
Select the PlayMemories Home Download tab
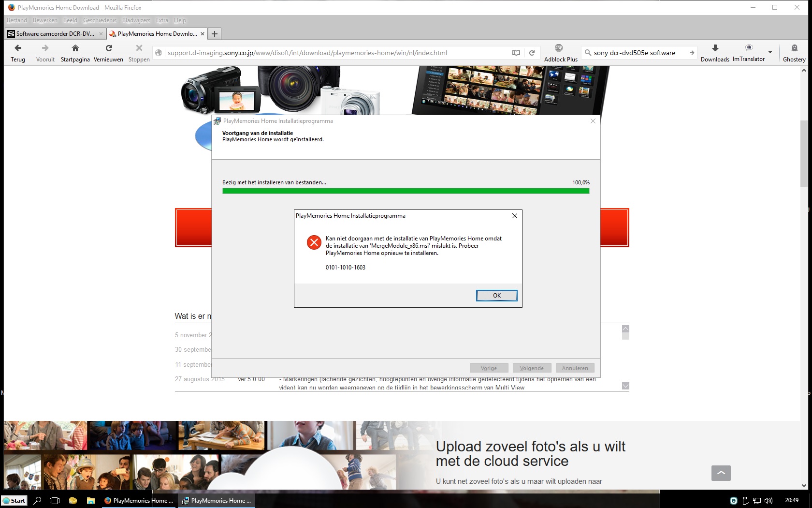click(157, 33)
